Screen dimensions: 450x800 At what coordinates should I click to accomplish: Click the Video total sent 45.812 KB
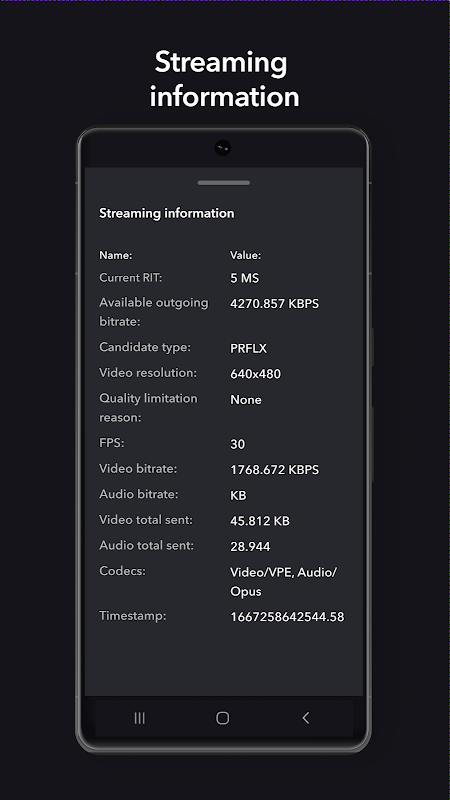pyautogui.click(x=260, y=521)
